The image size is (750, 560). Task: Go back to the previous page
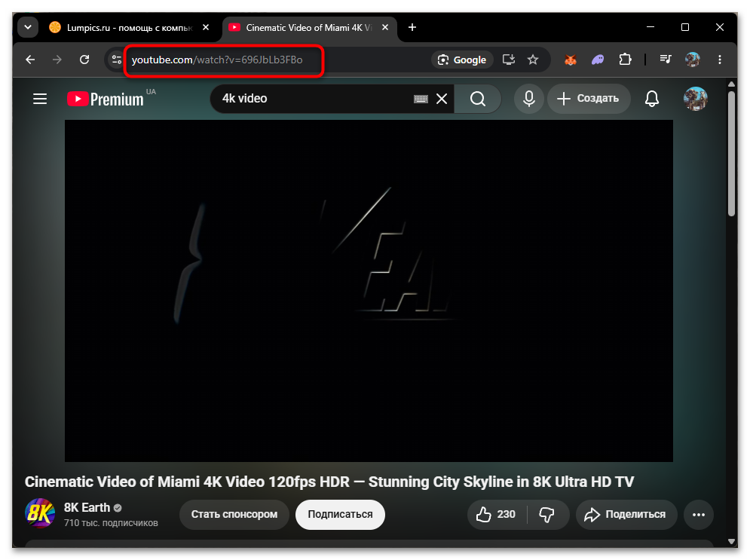click(x=30, y=60)
